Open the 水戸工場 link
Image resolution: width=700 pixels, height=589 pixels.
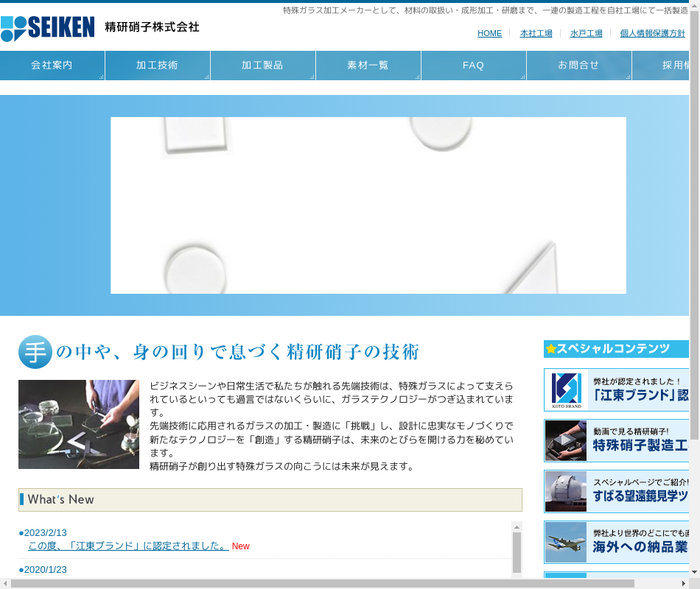(586, 34)
